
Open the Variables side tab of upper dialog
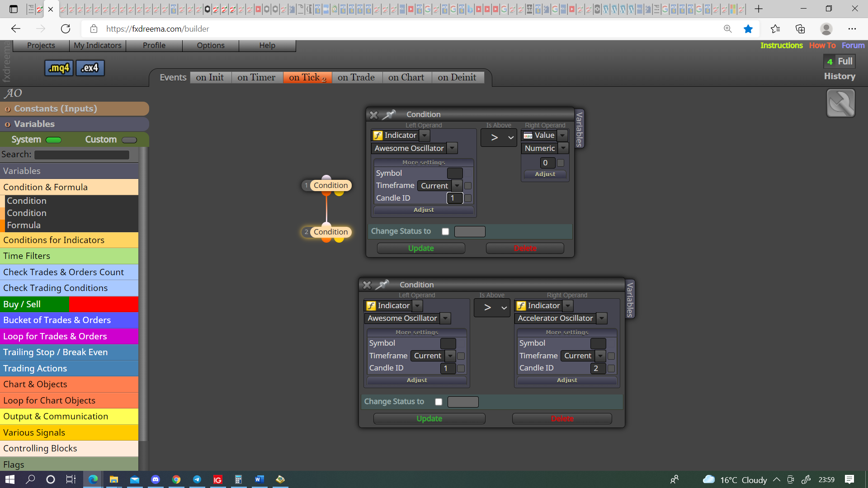579,129
